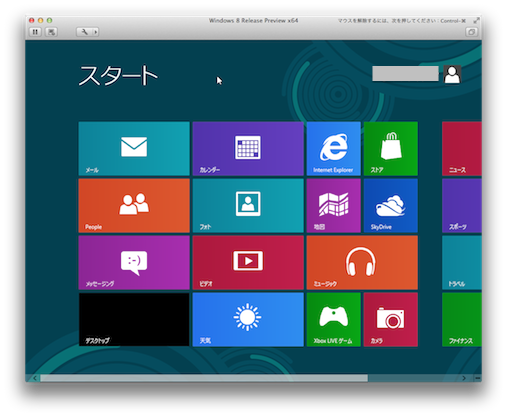Screen dimensions: 507x417
Task: Open the Music (ミュージック) tile
Action: click(362, 263)
